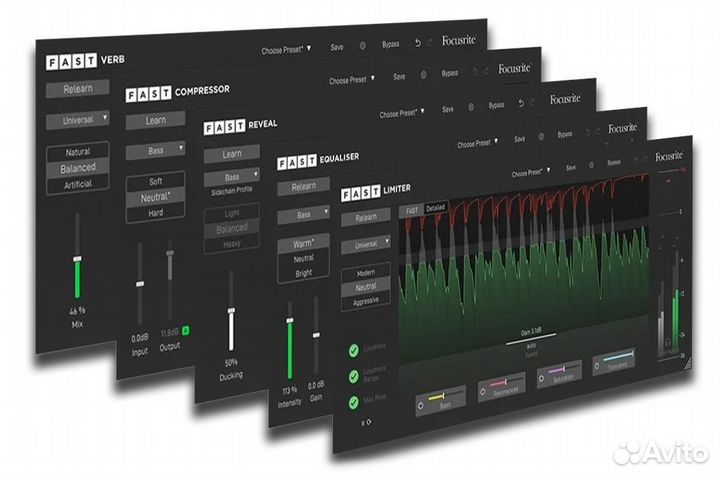This screenshot has width=720, height=478.
Task: Click the Intensity slider handle in Equaliser
Action: click(x=290, y=320)
